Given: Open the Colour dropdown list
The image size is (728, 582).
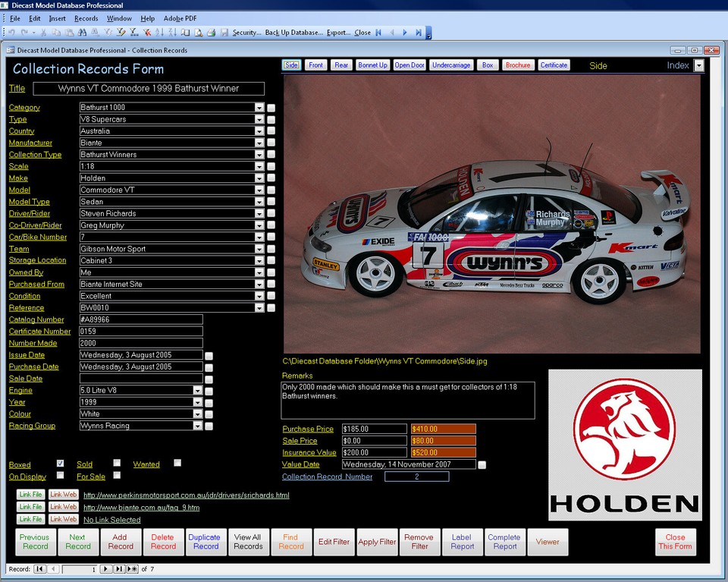Looking at the screenshot, I should (197, 414).
